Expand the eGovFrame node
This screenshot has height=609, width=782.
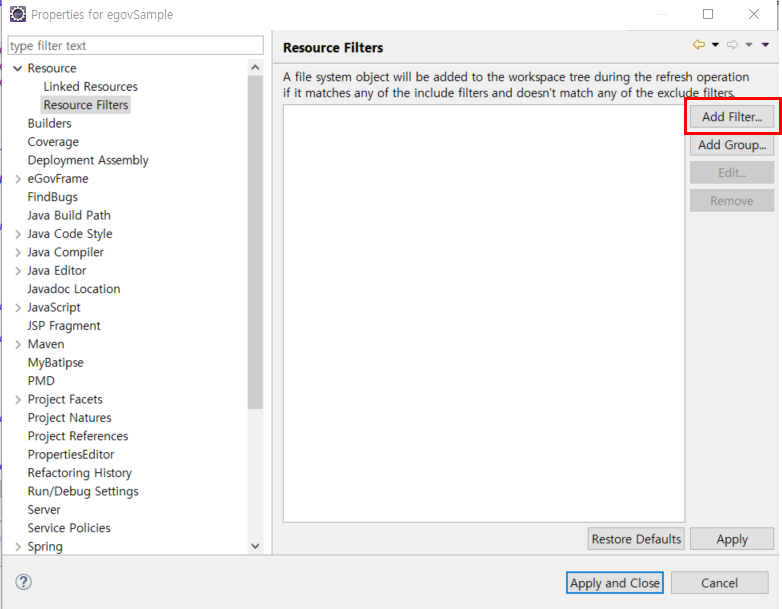pos(18,179)
